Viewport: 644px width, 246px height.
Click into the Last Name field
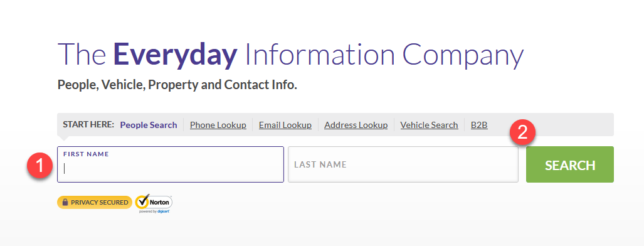click(403, 164)
